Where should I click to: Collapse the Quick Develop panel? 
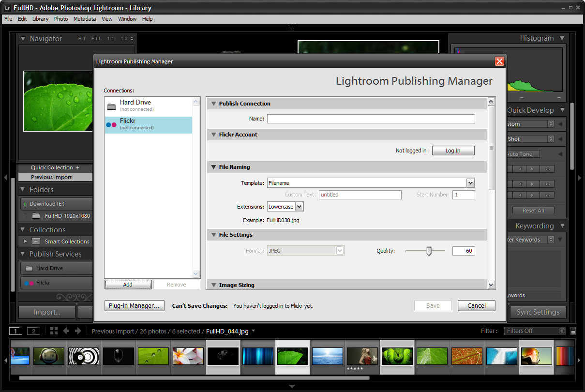click(562, 110)
